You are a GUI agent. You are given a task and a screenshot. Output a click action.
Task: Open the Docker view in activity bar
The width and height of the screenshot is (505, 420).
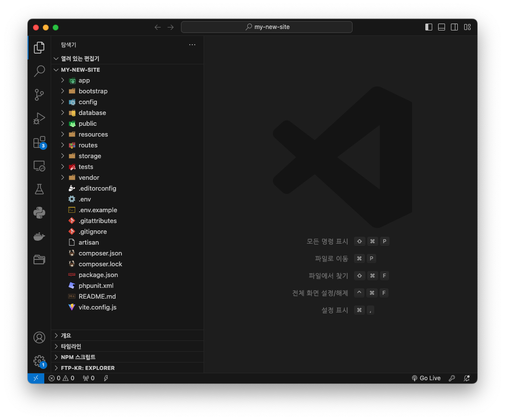coord(39,237)
